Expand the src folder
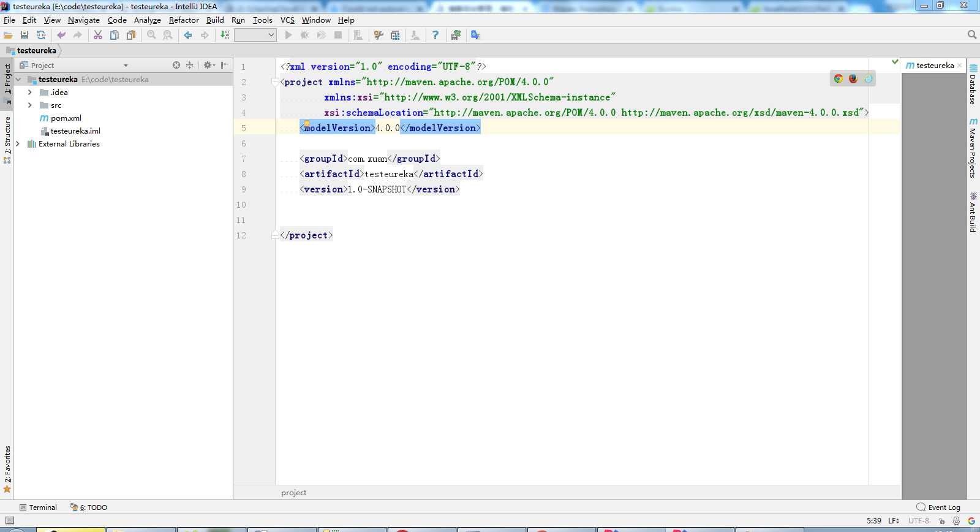 pos(29,105)
